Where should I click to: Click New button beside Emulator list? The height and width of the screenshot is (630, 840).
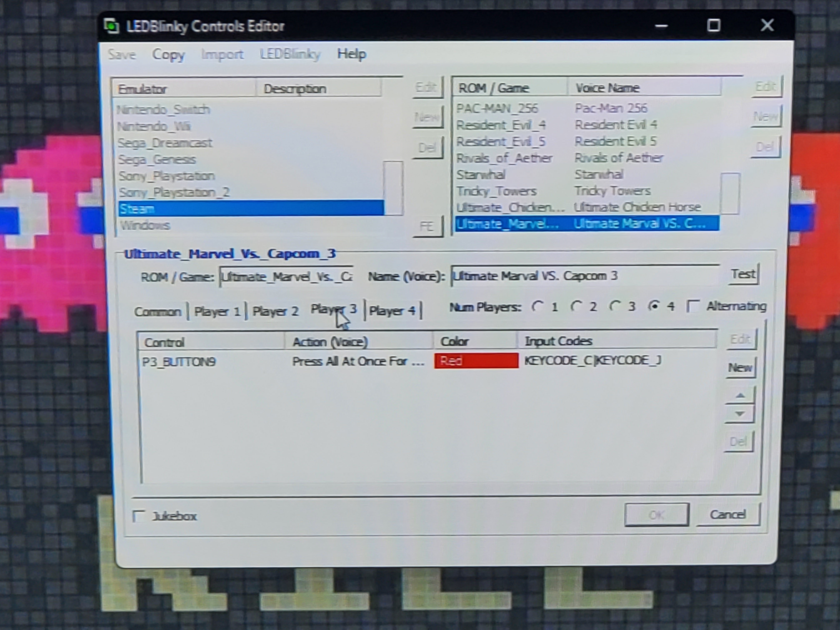[x=427, y=117]
